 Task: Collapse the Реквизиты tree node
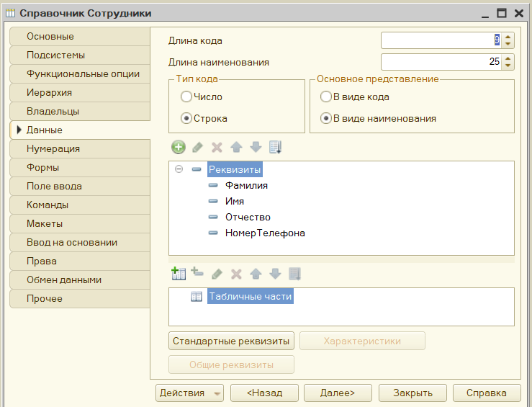pyautogui.click(x=179, y=169)
